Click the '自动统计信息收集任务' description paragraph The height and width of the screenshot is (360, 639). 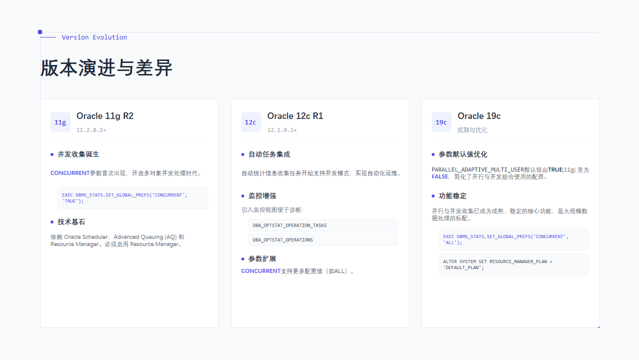320,173
